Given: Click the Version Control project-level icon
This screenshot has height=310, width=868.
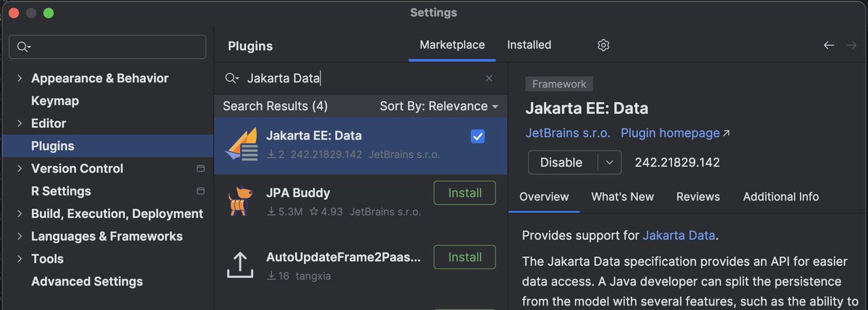Looking at the screenshot, I should pyautogui.click(x=200, y=169).
